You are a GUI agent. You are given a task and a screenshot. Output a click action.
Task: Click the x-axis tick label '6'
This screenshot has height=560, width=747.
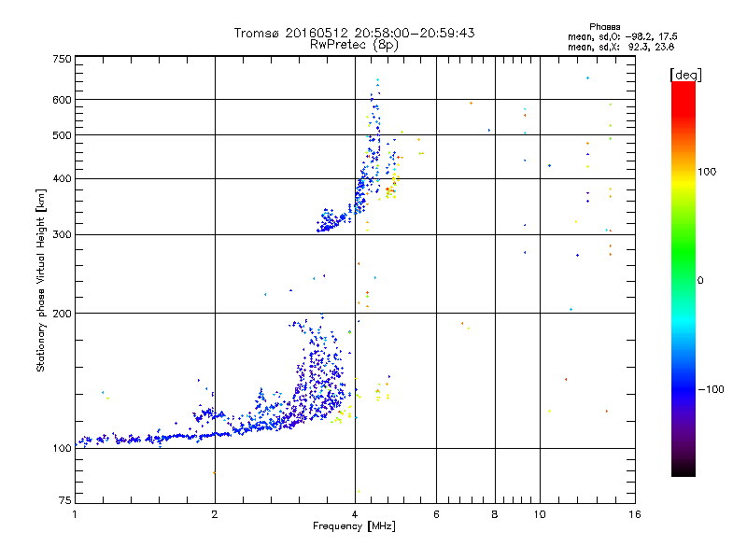(x=436, y=514)
